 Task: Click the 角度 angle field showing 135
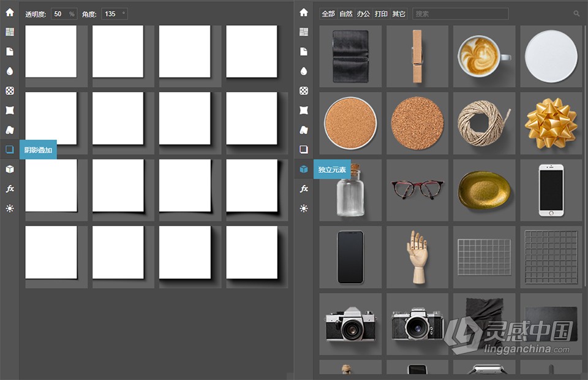coord(115,14)
